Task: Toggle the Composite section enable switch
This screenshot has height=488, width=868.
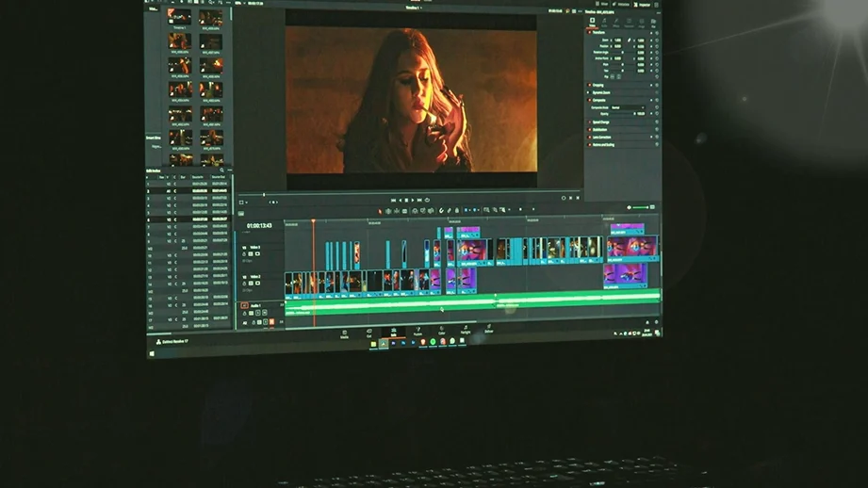Action: tap(589, 99)
